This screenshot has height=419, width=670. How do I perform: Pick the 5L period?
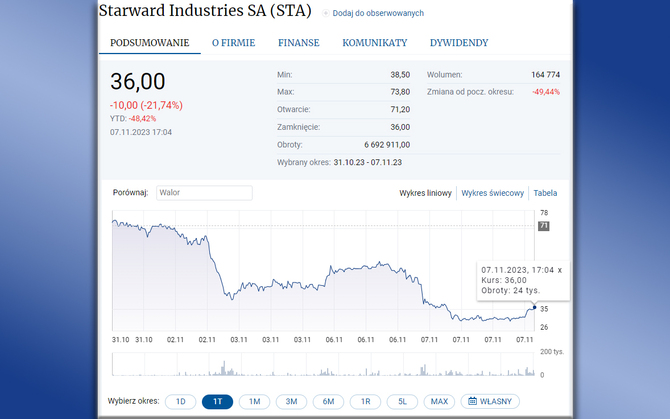coord(402,401)
